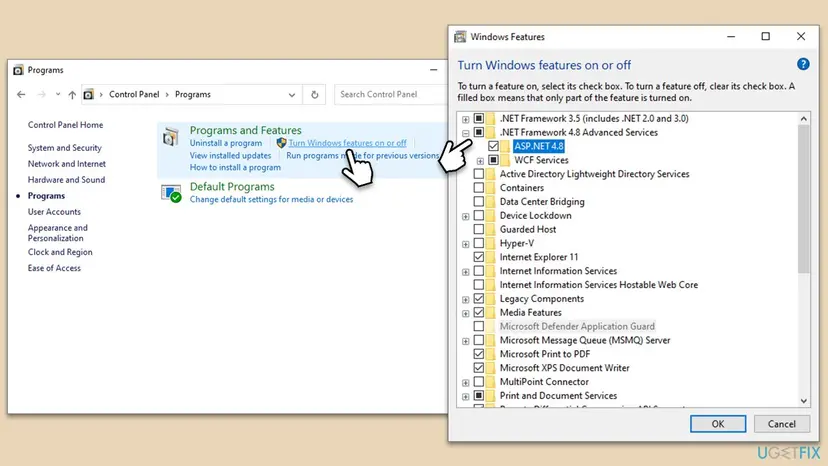Uncheck Legacy Components checkbox
Screen dimensions: 828x466
point(478,299)
